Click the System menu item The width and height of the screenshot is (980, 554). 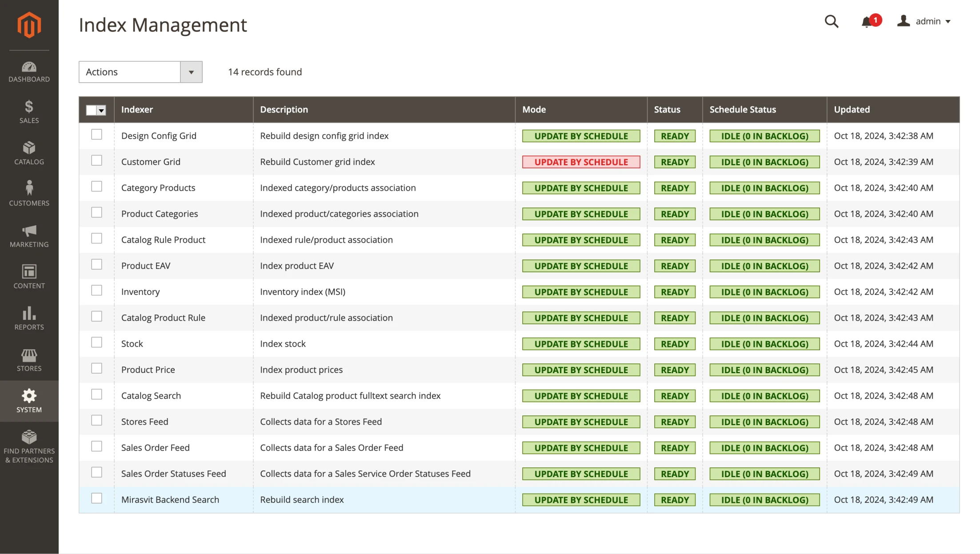click(x=29, y=401)
